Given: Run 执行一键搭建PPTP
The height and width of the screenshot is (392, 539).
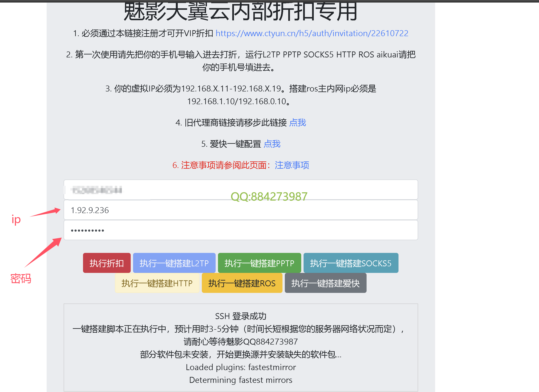Looking at the screenshot, I should [259, 263].
